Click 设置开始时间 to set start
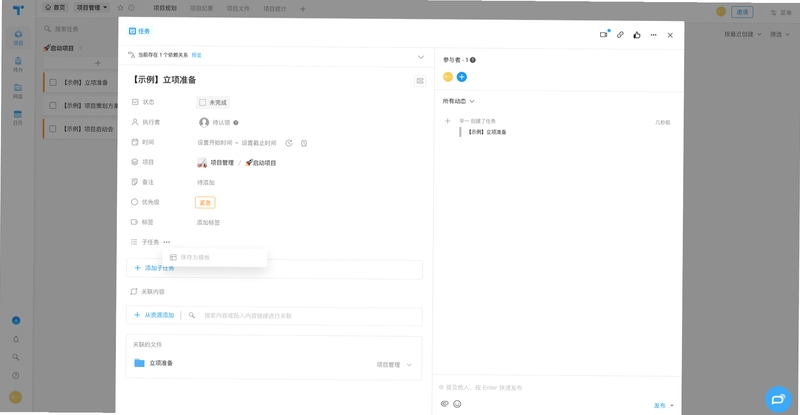 (215, 143)
